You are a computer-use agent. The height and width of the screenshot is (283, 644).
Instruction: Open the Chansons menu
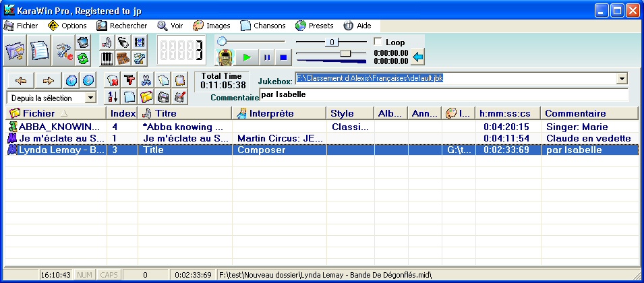tap(267, 26)
